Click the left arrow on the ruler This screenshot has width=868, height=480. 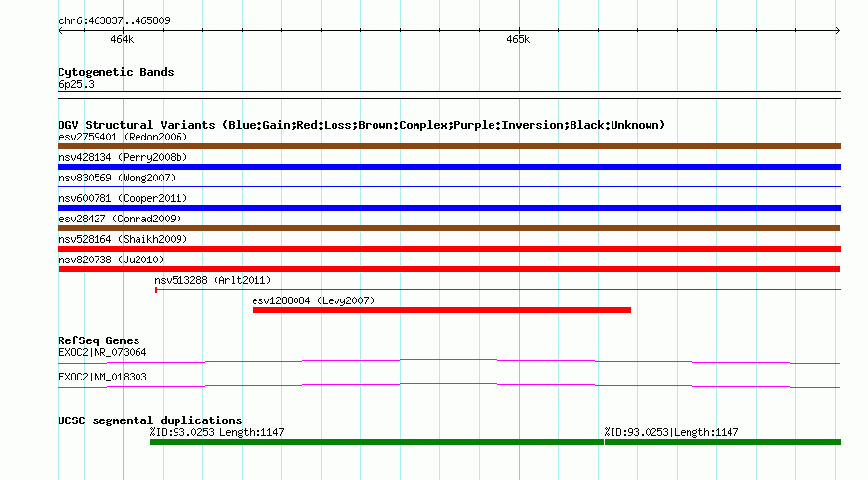(60, 31)
